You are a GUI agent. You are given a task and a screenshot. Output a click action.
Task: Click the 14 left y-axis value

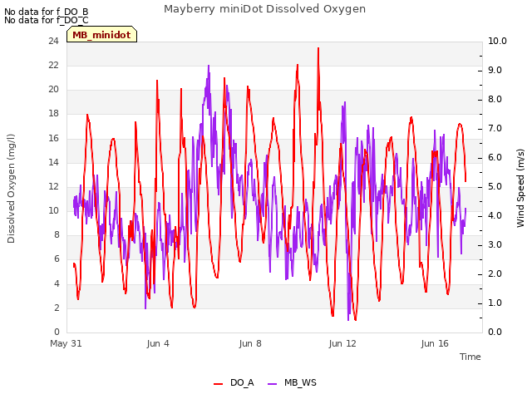tap(53, 162)
